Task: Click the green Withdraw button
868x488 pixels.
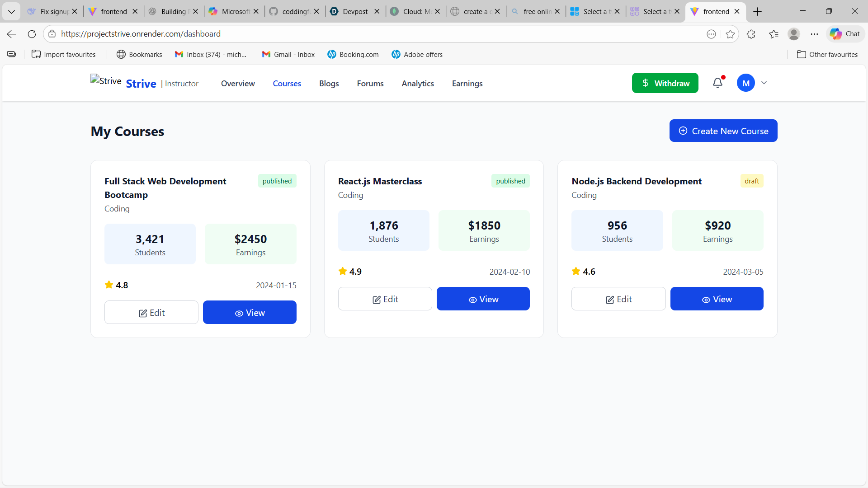Action: [x=665, y=83]
